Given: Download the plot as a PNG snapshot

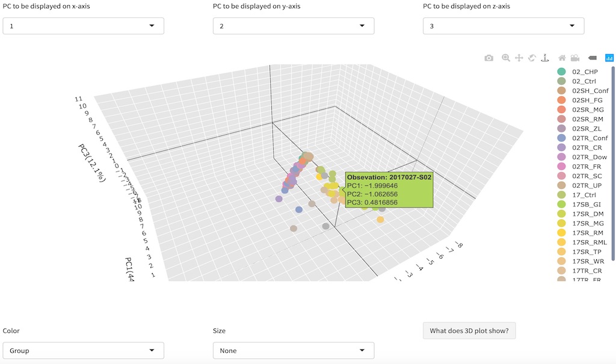Looking at the screenshot, I should click(488, 58).
